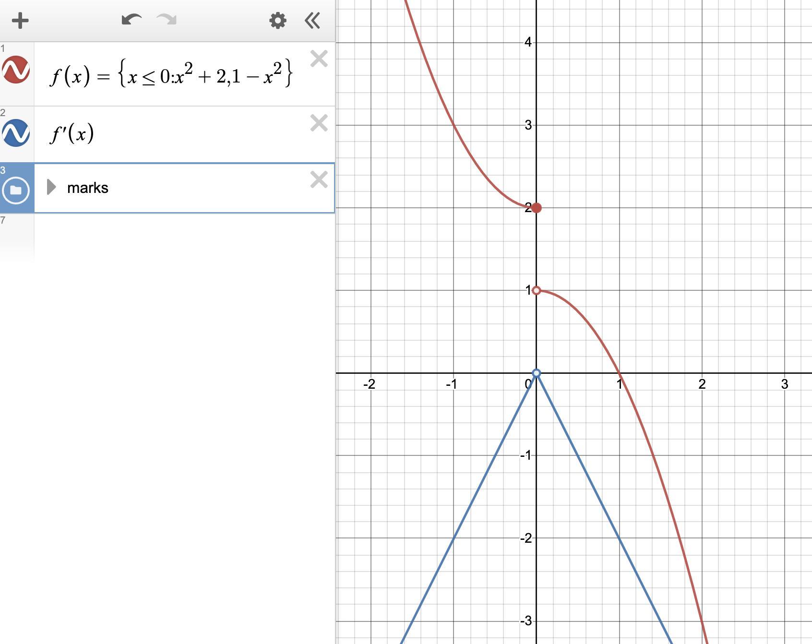This screenshot has height=644, width=812.
Task: Toggle visibility of red f(x) curve
Action: pyautogui.click(x=16, y=70)
